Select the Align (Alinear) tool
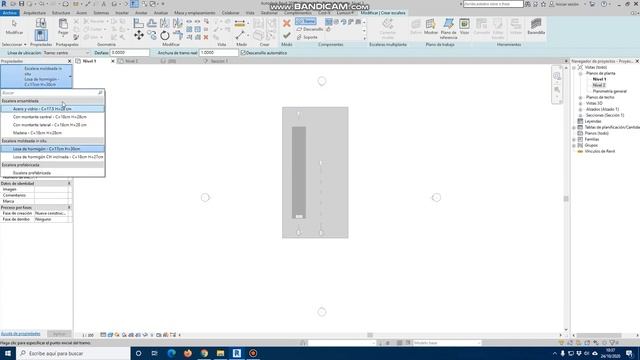 pyautogui.click(x=139, y=23)
